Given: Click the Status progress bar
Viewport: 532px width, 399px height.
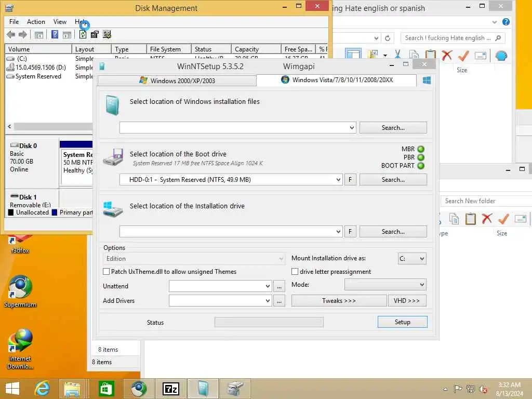Looking at the screenshot, I should coord(269,322).
